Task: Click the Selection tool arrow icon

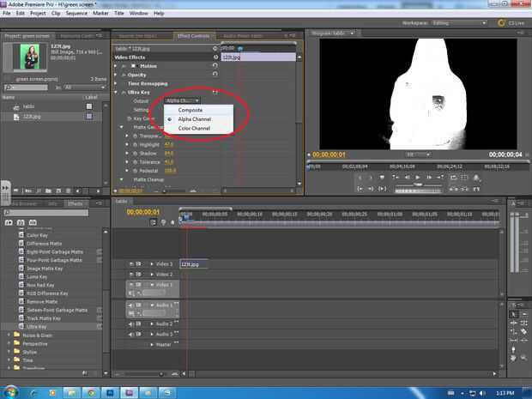Action: click(513, 314)
